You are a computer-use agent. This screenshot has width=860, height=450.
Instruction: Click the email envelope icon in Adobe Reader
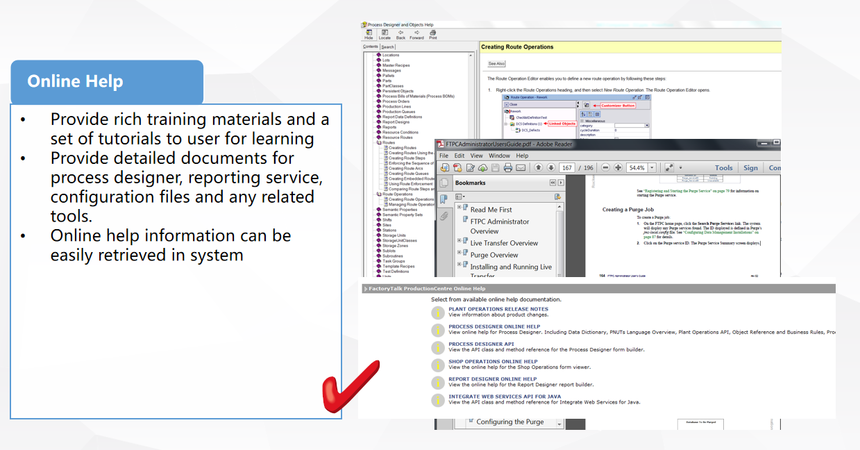coord(521,167)
